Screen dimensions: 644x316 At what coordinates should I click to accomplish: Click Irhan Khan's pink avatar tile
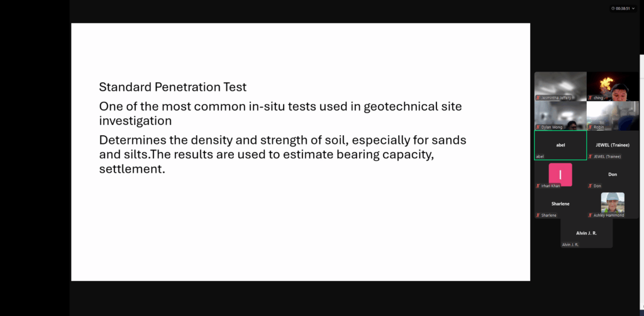click(x=560, y=175)
